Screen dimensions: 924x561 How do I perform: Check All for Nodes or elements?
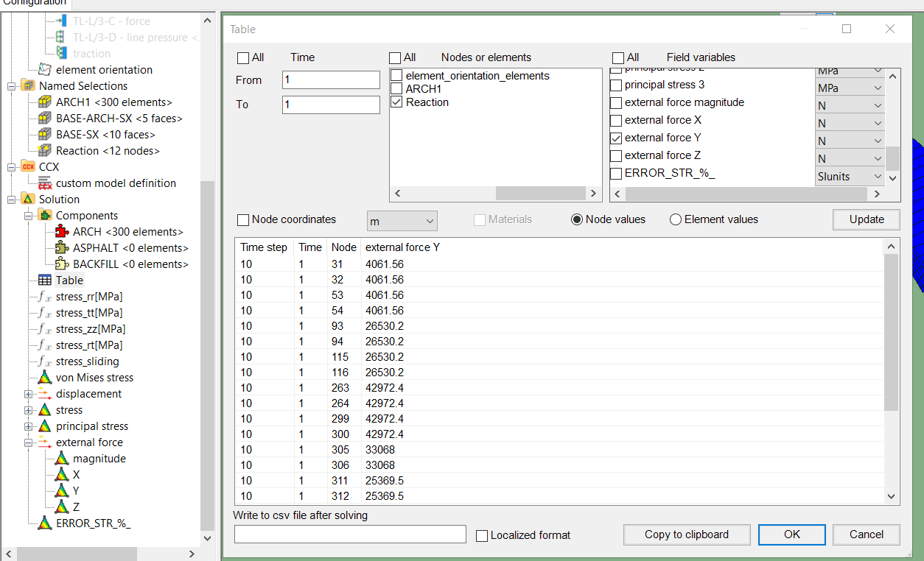395,58
